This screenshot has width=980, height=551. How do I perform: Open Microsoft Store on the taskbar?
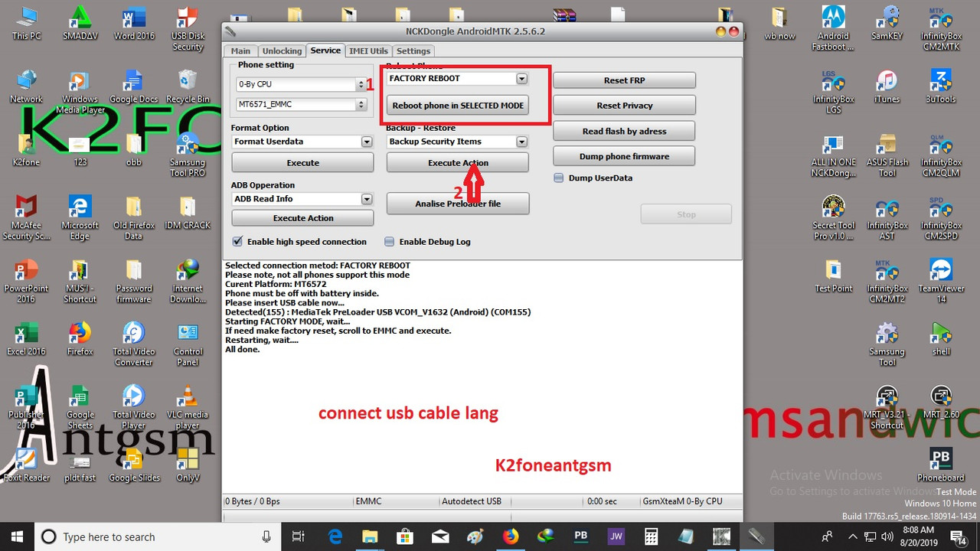pyautogui.click(x=406, y=537)
